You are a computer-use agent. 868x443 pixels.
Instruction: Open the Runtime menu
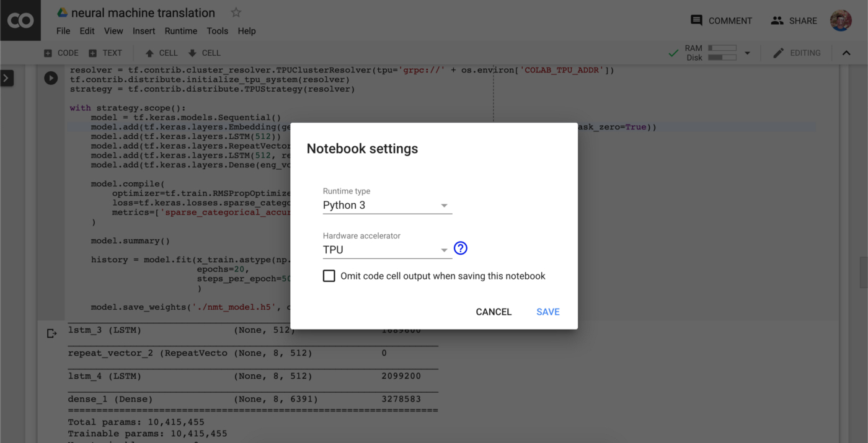(181, 31)
